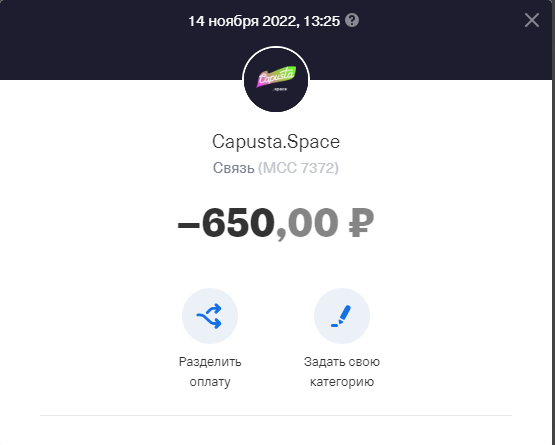Click the word 'Разделить' below arrows icon
This screenshot has height=445, width=555.
pos(210,362)
